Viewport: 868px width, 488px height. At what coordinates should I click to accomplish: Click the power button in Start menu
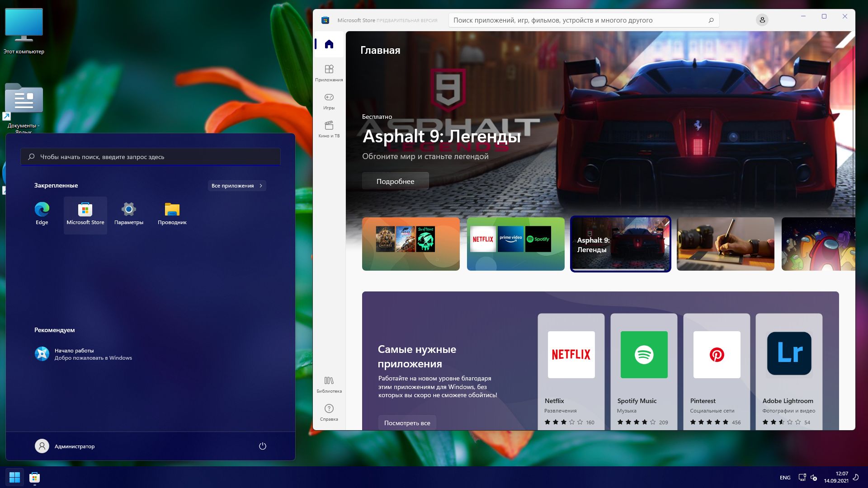pyautogui.click(x=262, y=446)
